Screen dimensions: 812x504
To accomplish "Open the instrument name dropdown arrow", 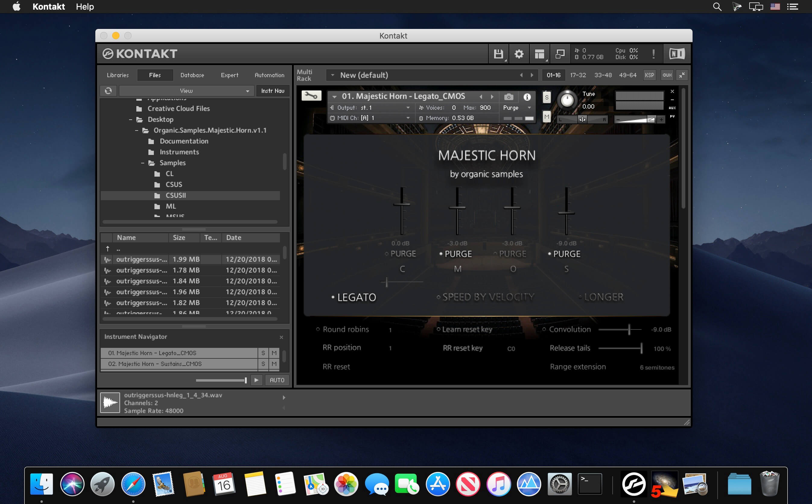I will [x=335, y=97].
